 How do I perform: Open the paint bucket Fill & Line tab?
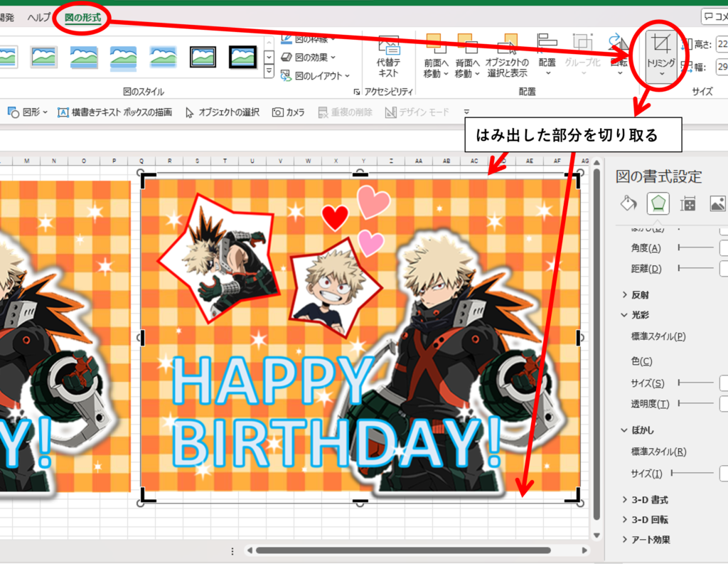click(628, 203)
